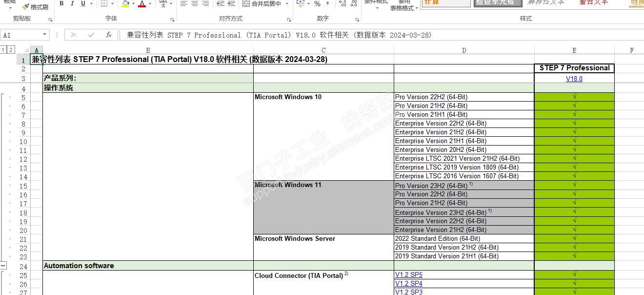Open the underline style dropdown arrow
Screen dimensions: 644x295
point(91,3)
